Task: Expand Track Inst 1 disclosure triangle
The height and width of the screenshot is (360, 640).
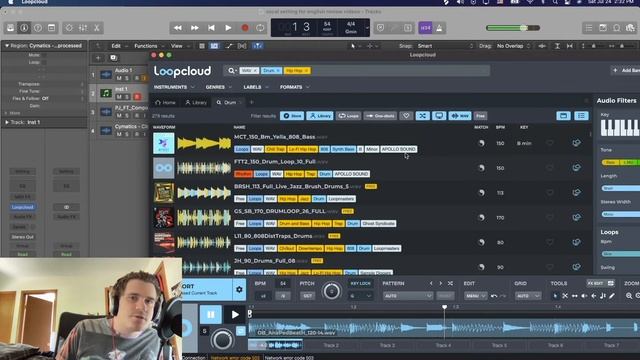Action: tap(7, 122)
